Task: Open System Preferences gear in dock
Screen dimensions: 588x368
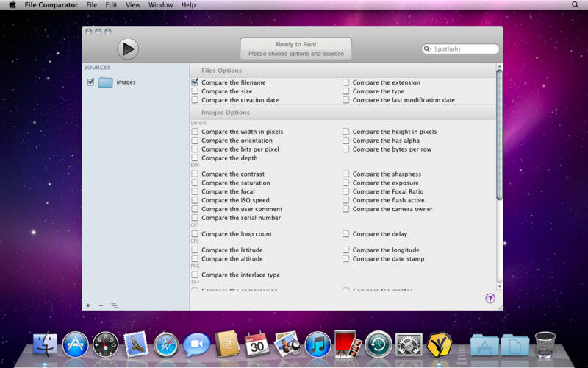Action: (409, 344)
